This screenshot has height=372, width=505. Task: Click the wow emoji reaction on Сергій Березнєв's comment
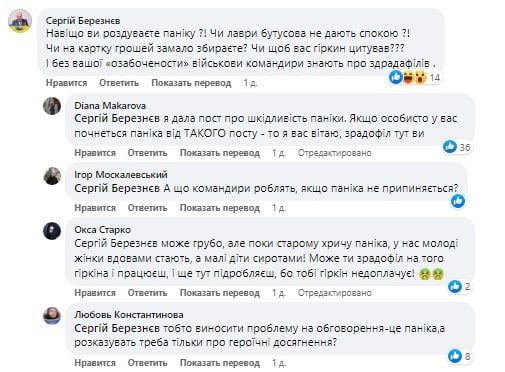(x=420, y=77)
